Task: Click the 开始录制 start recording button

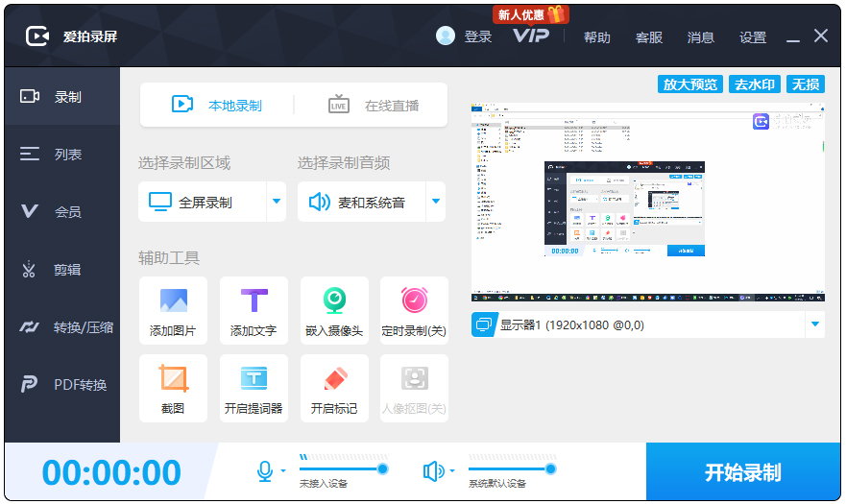Action: 743,472
